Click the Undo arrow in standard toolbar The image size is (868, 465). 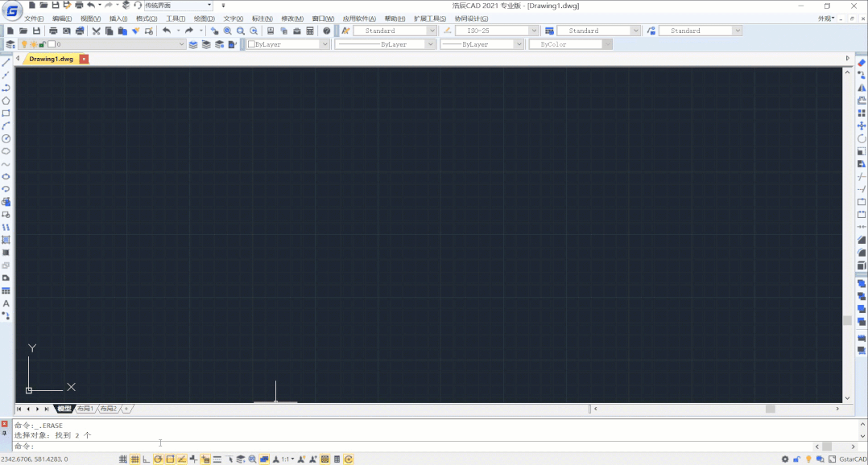[167, 31]
